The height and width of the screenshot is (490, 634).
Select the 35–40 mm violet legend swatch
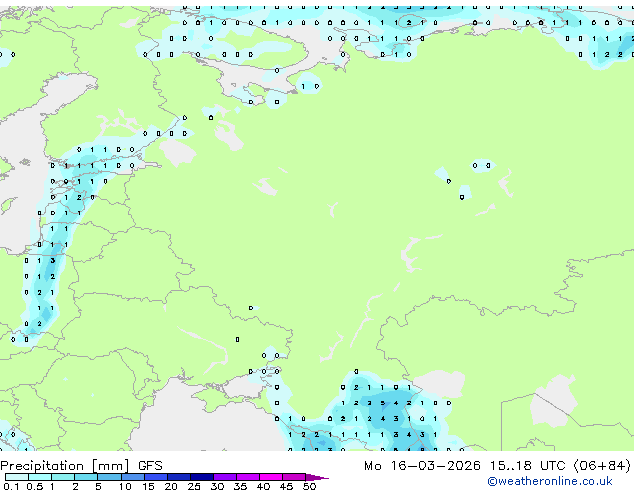(x=248, y=477)
